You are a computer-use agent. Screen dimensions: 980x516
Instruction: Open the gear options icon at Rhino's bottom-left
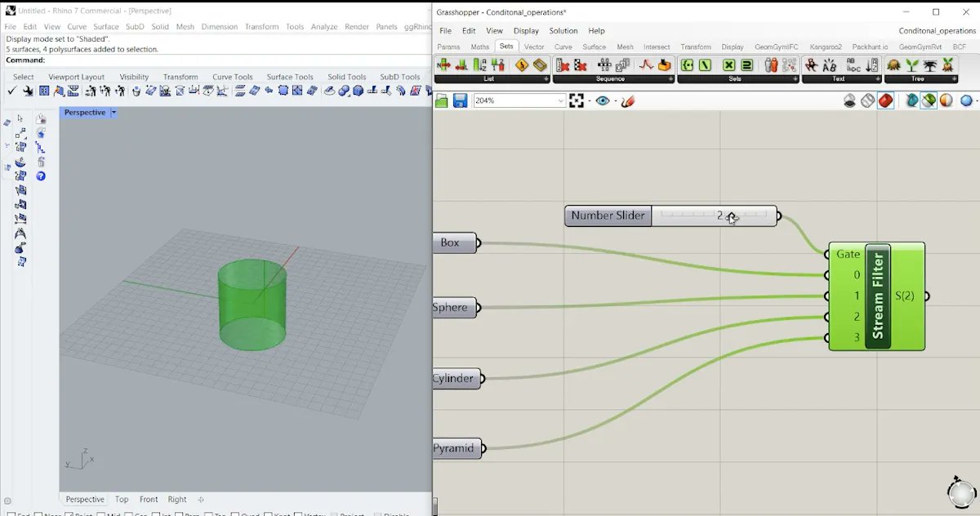7,500
